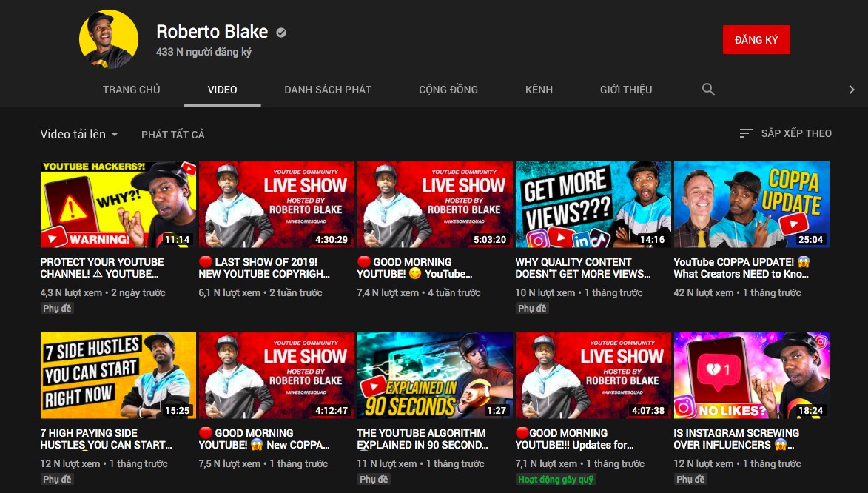Image resolution: width=868 pixels, height=493 pixels.
Task: Click the red ĐĂNG KÝ subscribe button
Action: [x=756, y=40]
